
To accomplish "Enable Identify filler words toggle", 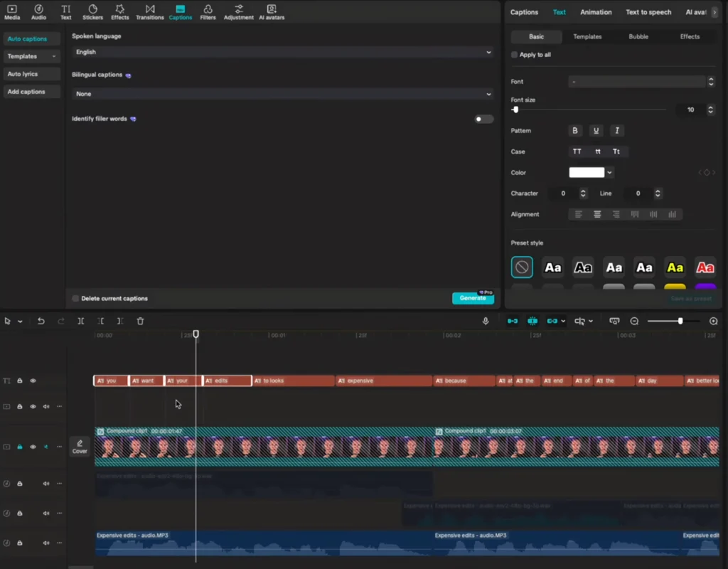I will click(483, 119).
